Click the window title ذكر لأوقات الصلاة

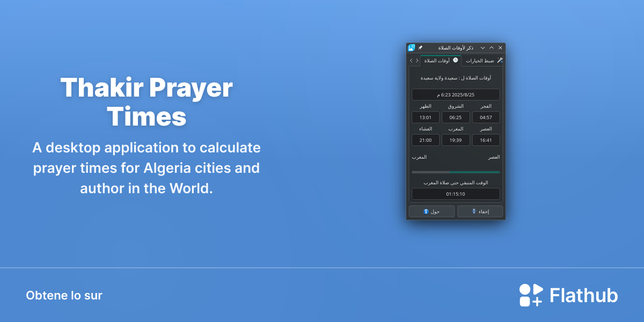coord(456,48)
